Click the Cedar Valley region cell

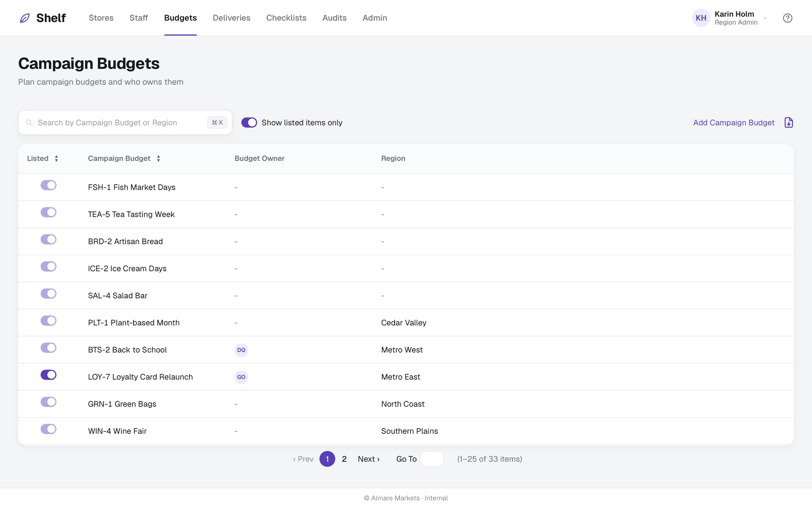[404, 323]
